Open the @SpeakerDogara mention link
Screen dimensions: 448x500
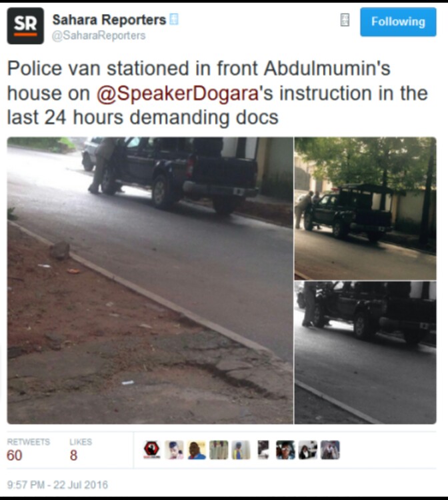pyautogui.click(x=177, y=93)
